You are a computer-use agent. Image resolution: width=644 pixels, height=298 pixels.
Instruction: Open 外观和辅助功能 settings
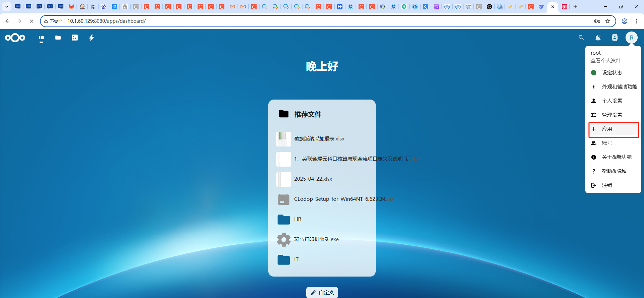coord(613,87)
